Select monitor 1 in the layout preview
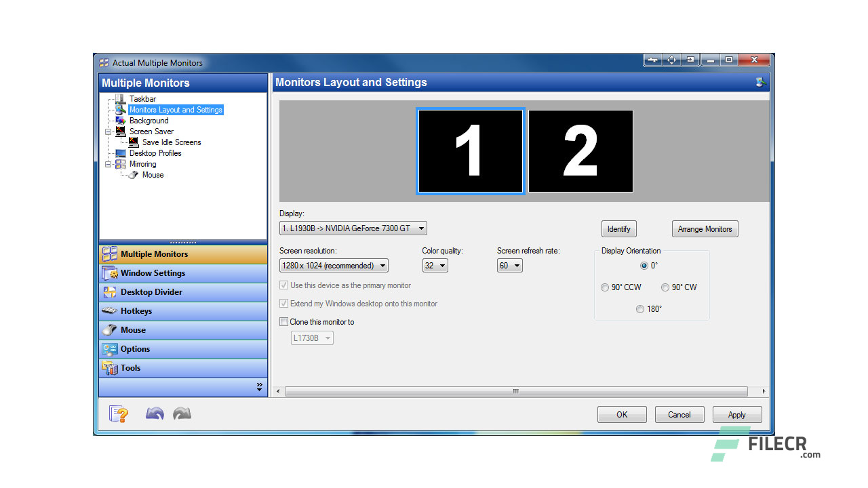 [471, 151]
